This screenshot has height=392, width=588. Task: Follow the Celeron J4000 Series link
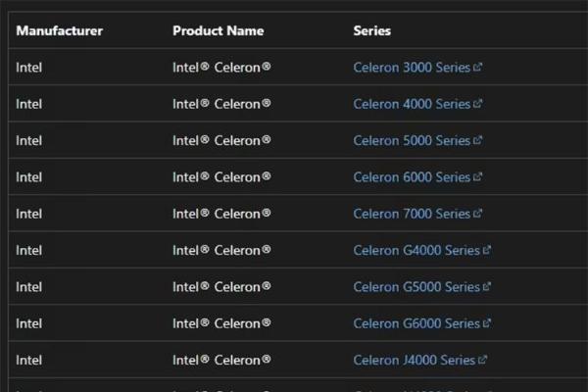pyautogui.click(x=414, y=360)
